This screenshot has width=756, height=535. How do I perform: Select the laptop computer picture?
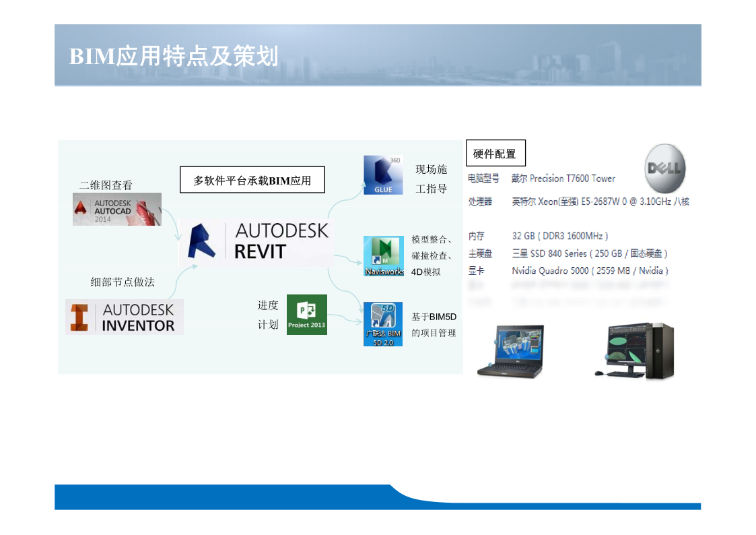[x=511, y=351]
